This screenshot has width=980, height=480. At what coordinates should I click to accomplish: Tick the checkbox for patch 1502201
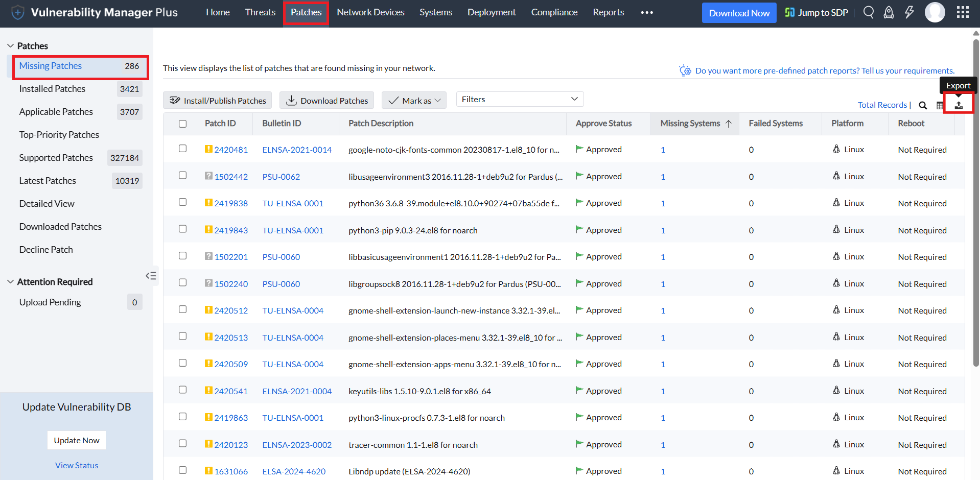183,256
